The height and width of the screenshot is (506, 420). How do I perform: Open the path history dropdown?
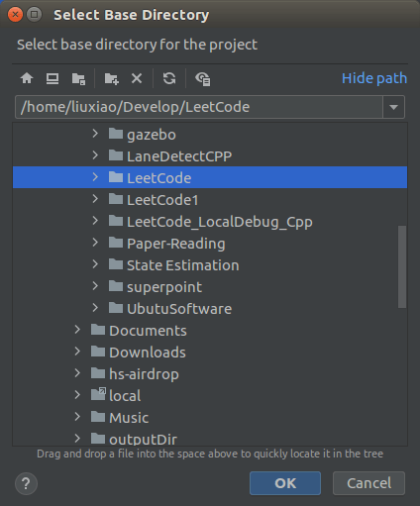[393, 107]
